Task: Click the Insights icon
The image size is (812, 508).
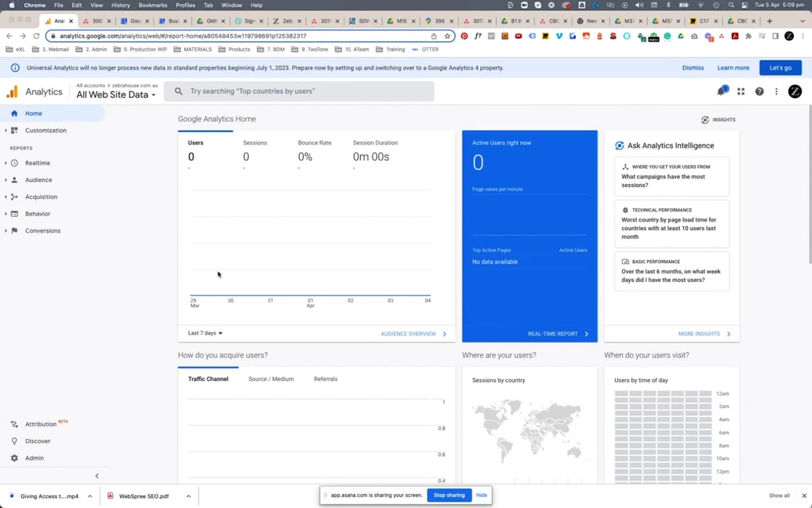Action: point(705,120)
